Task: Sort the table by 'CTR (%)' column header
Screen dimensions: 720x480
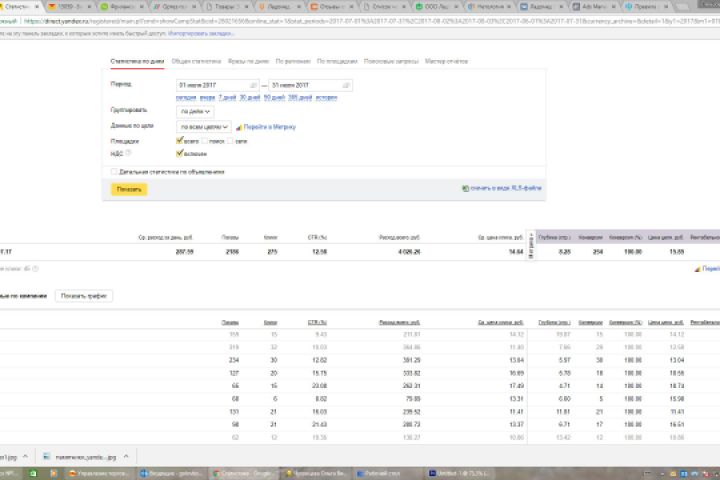Action: (317, 322)
